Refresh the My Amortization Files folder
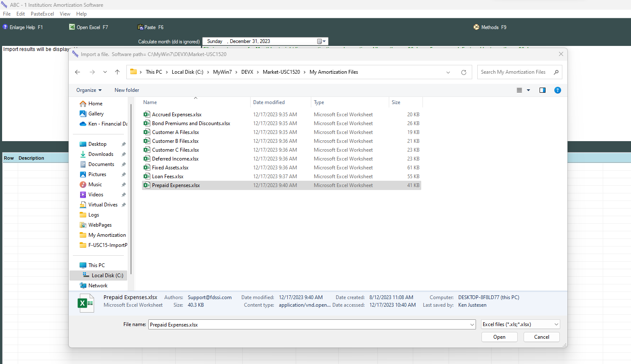Image resolution: width=631 pixels, height=364 pixels. pyautogui.click(x=464, y=72)
